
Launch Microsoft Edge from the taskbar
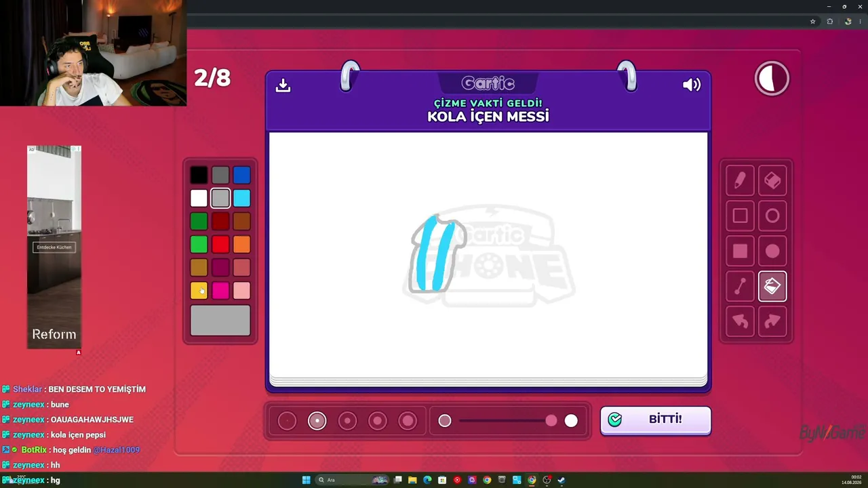pos(427,480)
